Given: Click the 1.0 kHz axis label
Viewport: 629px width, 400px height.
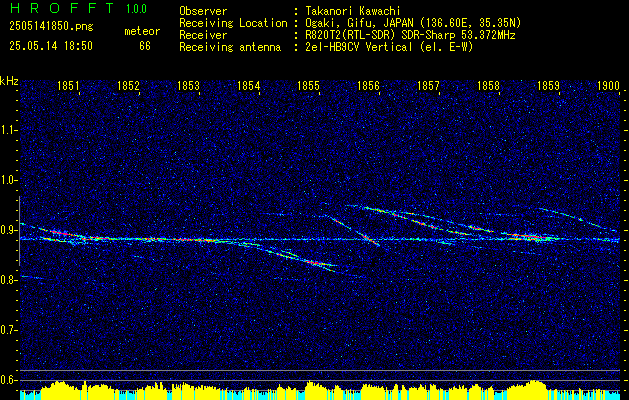Looking at the screenshot, I should click(9, 180).
